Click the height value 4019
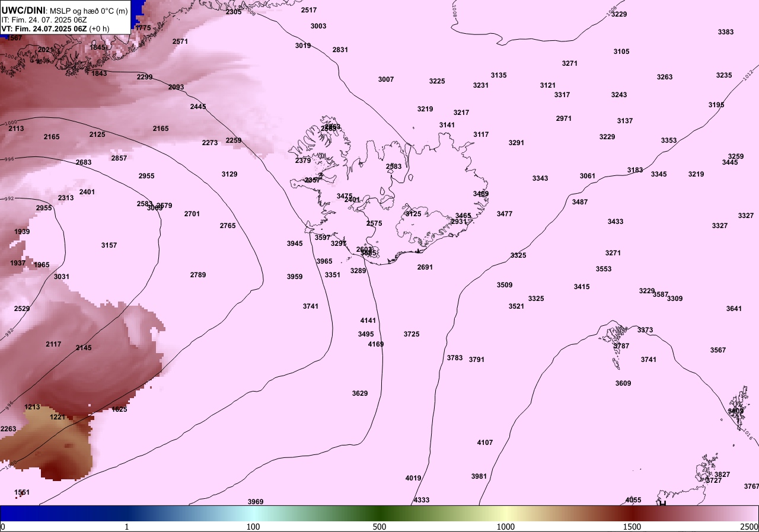Image resolution: width=759 pixels, height=532 pixels. (x=413, y=478)
